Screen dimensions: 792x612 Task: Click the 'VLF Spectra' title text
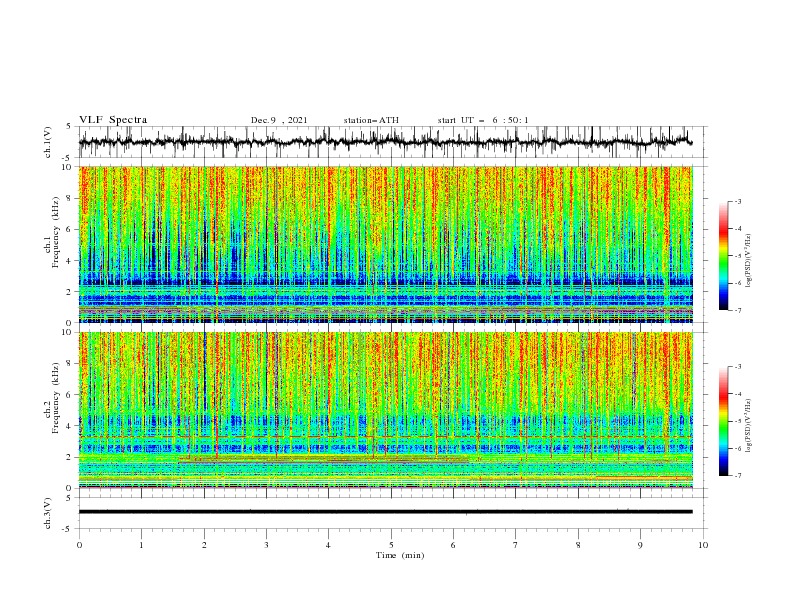(113, 120)
